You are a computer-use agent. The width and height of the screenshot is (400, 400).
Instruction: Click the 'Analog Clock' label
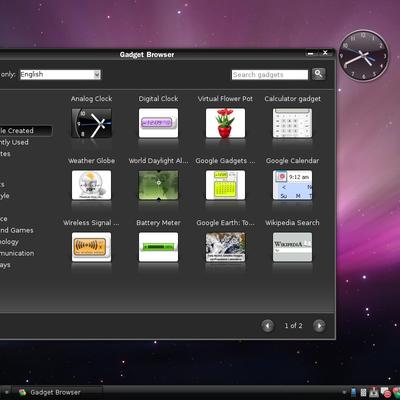pyautogui.click(x=91, y=99)
